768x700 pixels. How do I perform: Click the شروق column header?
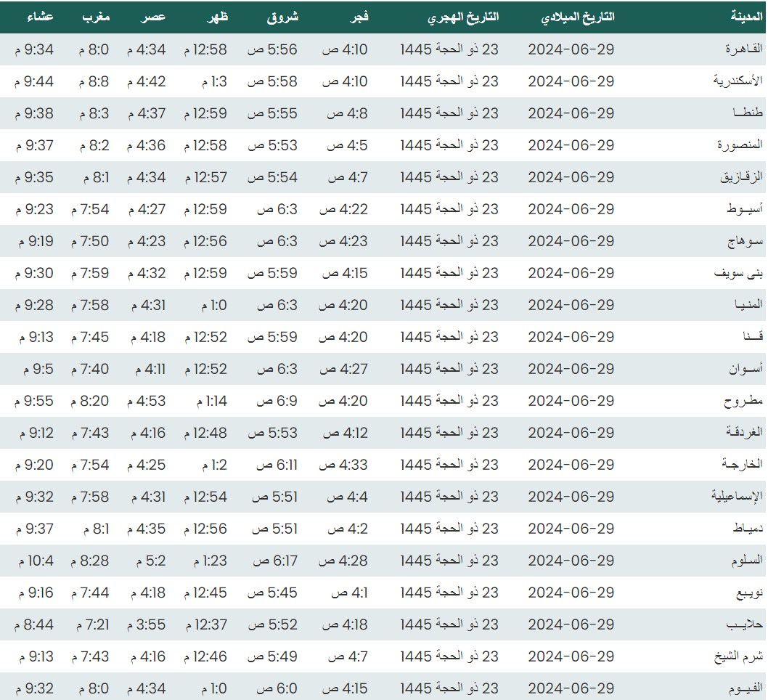(282, 17)
